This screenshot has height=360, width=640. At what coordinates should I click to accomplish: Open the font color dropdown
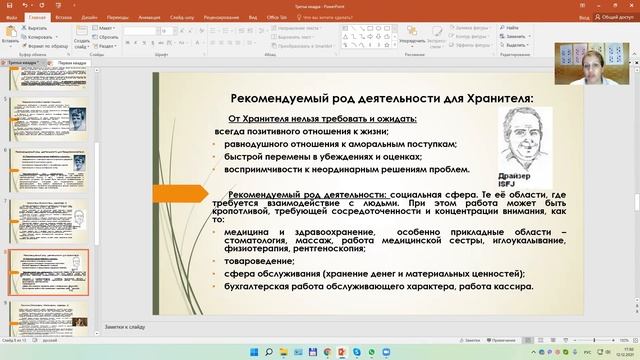point(203,43)
